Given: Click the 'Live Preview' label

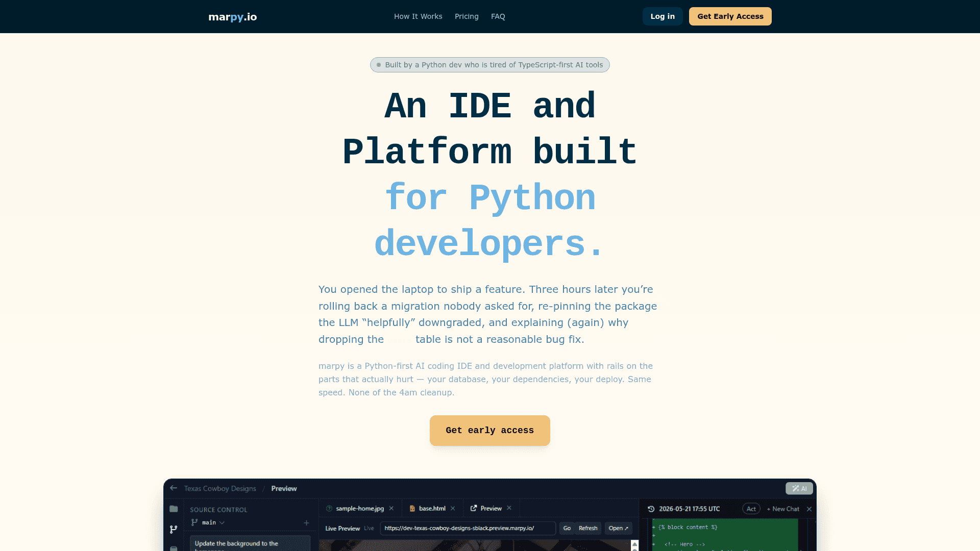Looking at the screenshot, I should (x=342, y=529).
